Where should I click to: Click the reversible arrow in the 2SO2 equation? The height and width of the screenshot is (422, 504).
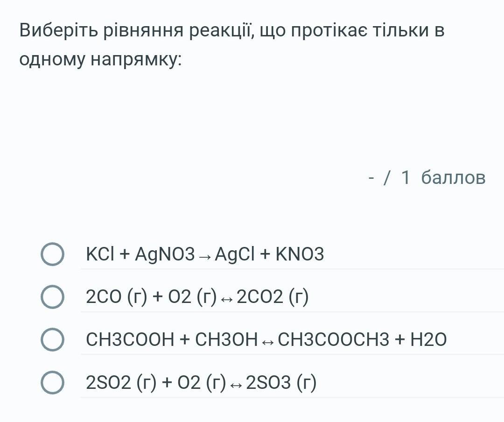click(x=236, y=384)
